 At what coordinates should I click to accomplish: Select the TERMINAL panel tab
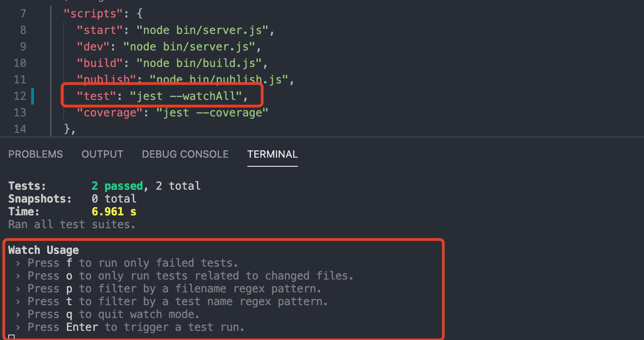click(273, 154)
